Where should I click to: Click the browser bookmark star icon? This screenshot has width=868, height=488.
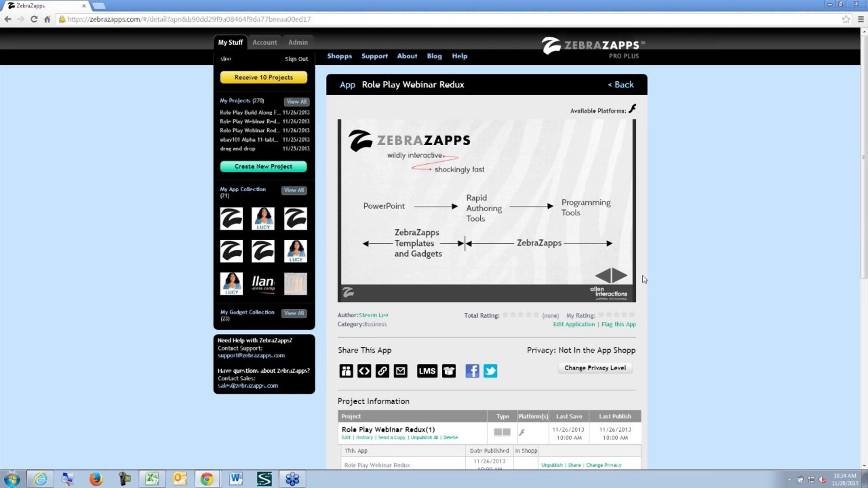(846, 19)
